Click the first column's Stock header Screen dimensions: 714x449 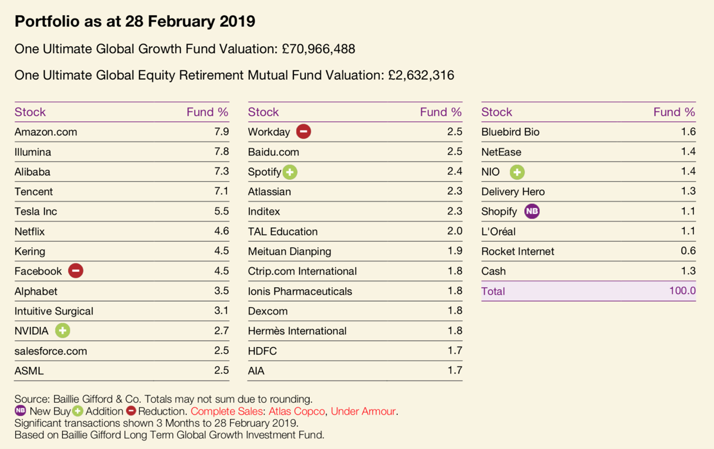pyautogui.click(x=30, y=112)
